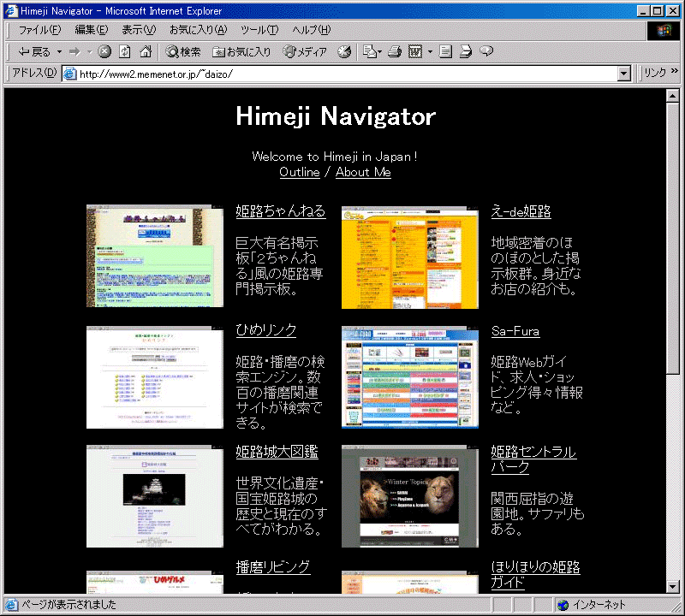Maximize the Internet Explorer window
Screen dimensions: 685x616
[657, 11]
